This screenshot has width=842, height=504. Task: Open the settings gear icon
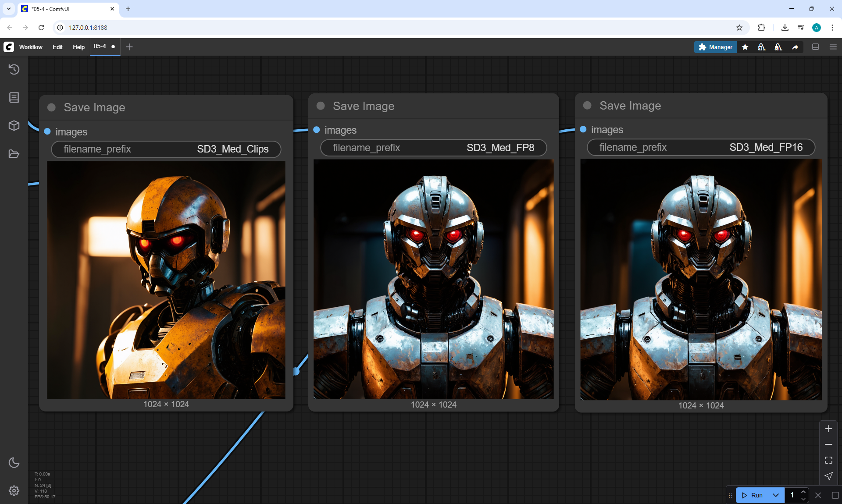pyautogui.click(x=14, y=490)
